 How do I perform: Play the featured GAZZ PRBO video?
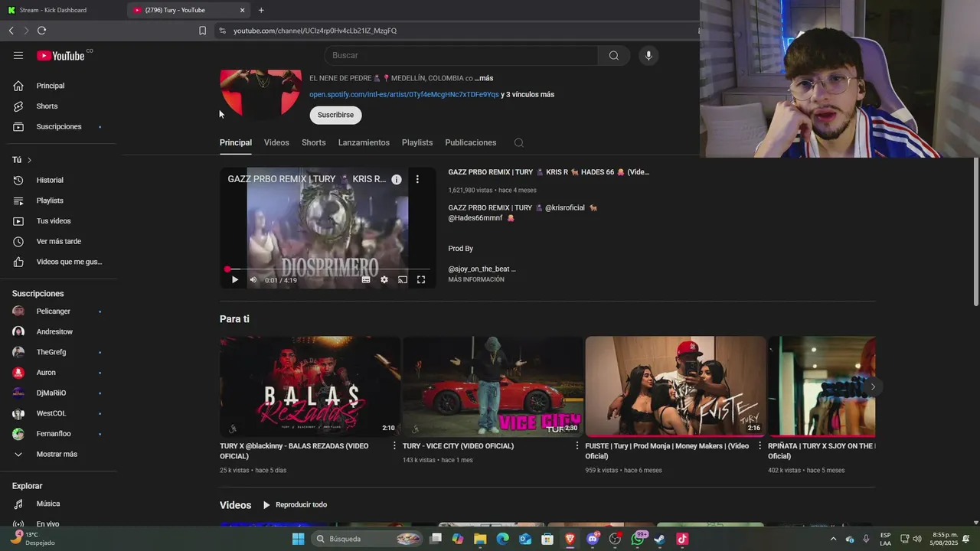tap(235, 280)
